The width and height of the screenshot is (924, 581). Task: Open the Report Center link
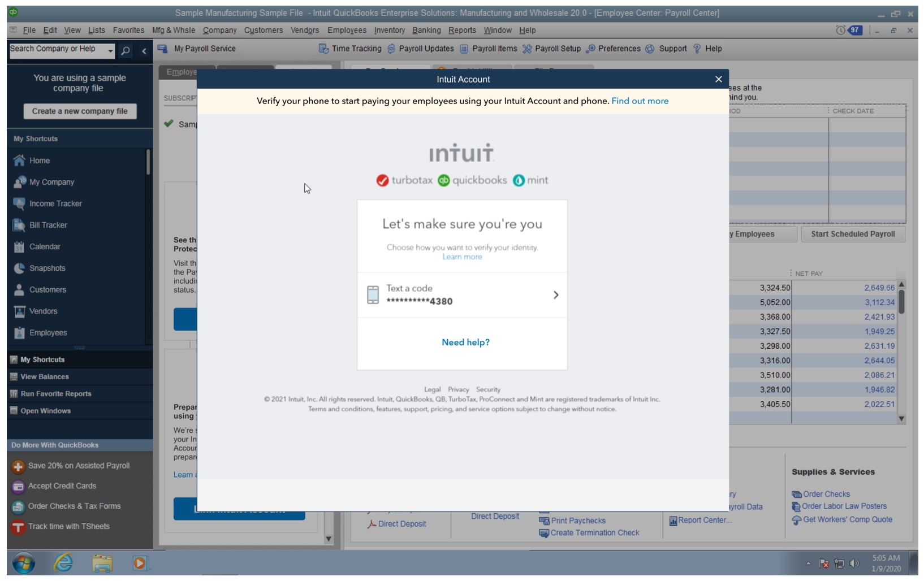(705, 521)
